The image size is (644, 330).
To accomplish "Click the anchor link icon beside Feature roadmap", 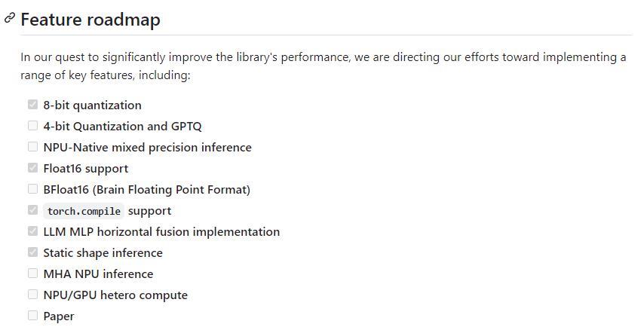I will pos(10,19).
